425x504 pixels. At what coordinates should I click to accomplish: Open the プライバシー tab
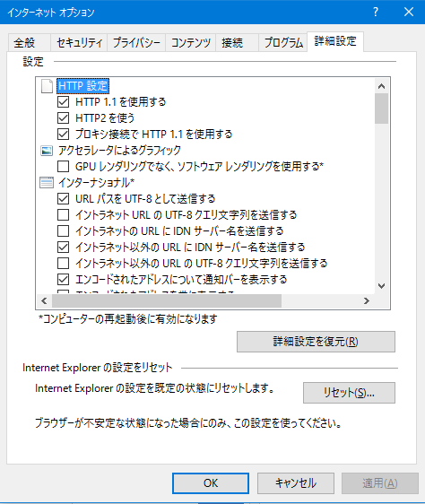[136, 42]
